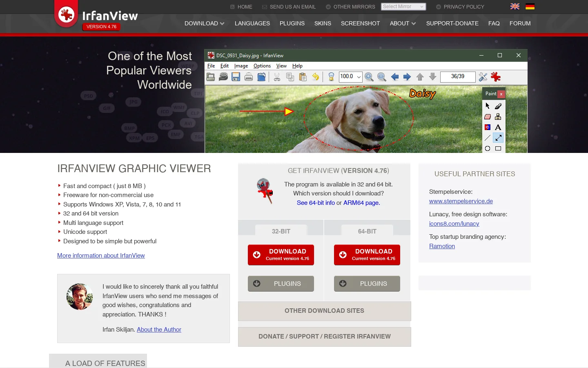
Task: Select the arrow selection tool in Paint
Action: pos(488,106)
